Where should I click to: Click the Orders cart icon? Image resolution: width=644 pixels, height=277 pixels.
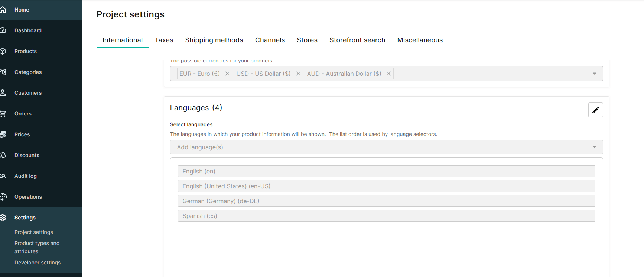[x=3, y=114]
